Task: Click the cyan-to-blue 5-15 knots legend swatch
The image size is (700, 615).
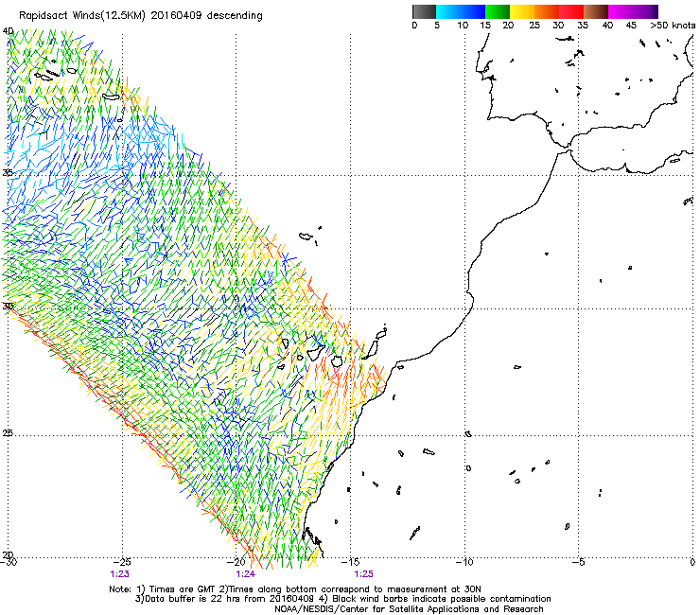Action: (x=461, y=11)
